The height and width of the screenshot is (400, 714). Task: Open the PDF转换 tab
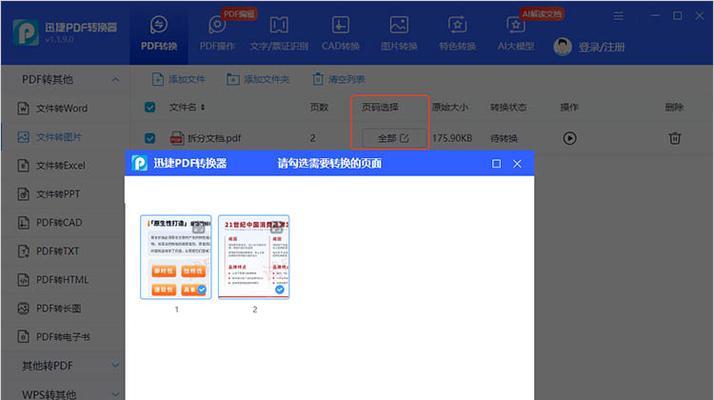158,33
